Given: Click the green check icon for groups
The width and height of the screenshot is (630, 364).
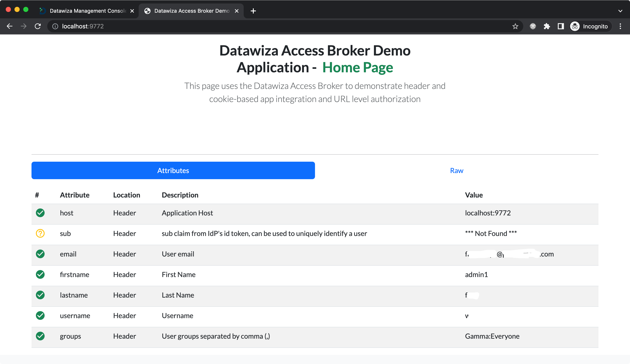Looking at the screenshot, I should (40, 336).
